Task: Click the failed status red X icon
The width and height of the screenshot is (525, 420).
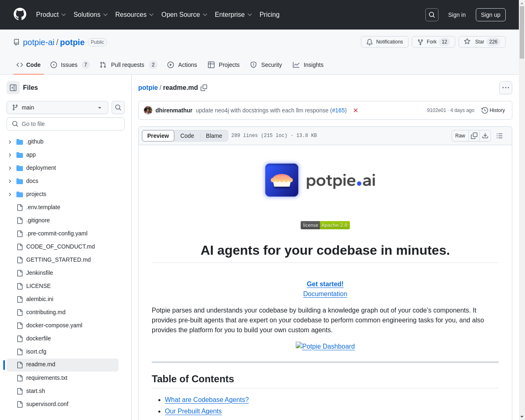Action: (x=356, y=110)
